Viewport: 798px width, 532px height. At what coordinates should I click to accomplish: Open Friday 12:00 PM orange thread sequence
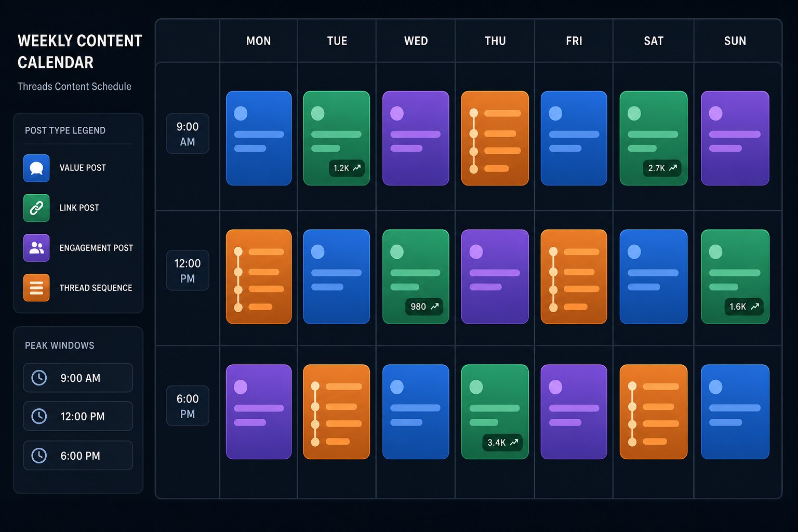click(574, 277)
